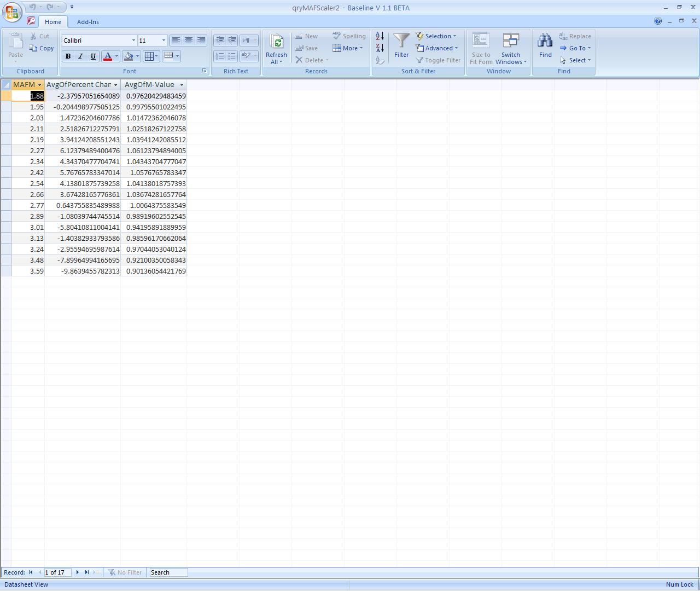Click the font color red A swatch
The image size is (700, 591).
click(108, 56)
